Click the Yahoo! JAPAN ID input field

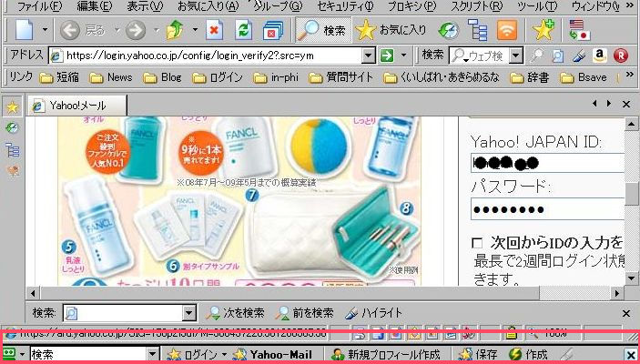[x=547, y=163]
